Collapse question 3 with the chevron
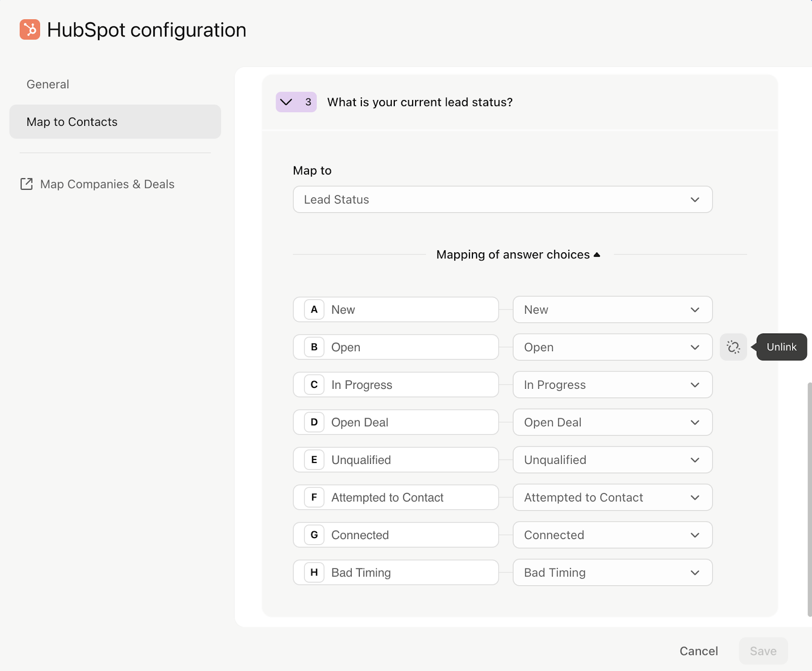The height and width of the screenshot is (671, 812). click(296, 102)
